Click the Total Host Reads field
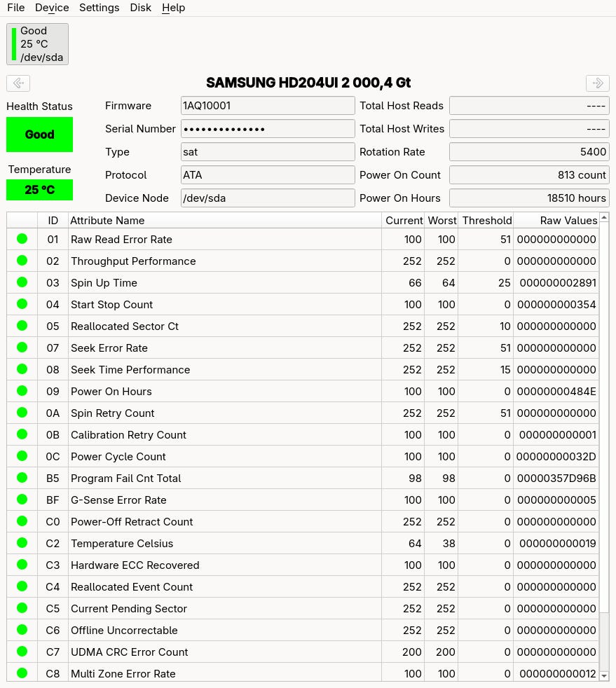The height and width of the screenshot is (688, 616). point(529,106)
